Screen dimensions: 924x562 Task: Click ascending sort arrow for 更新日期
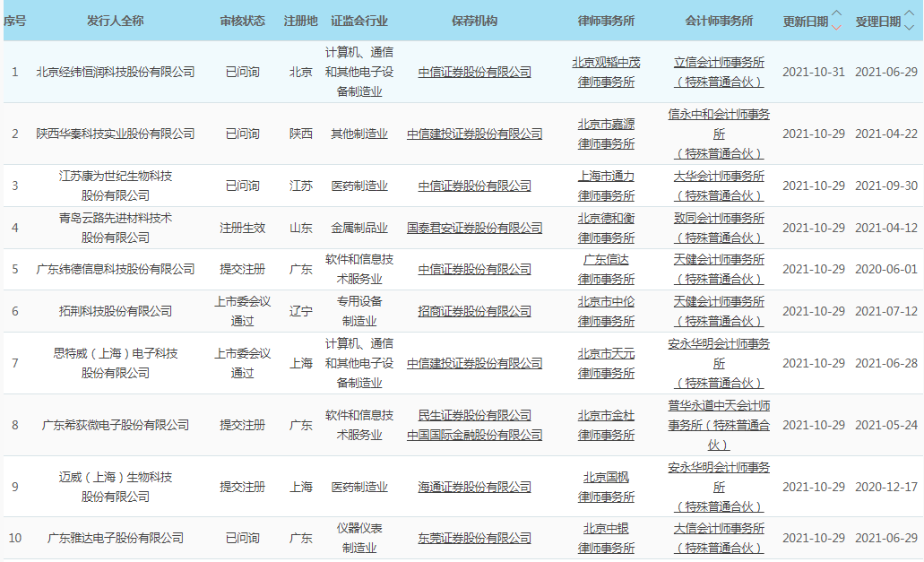point(836,14)
